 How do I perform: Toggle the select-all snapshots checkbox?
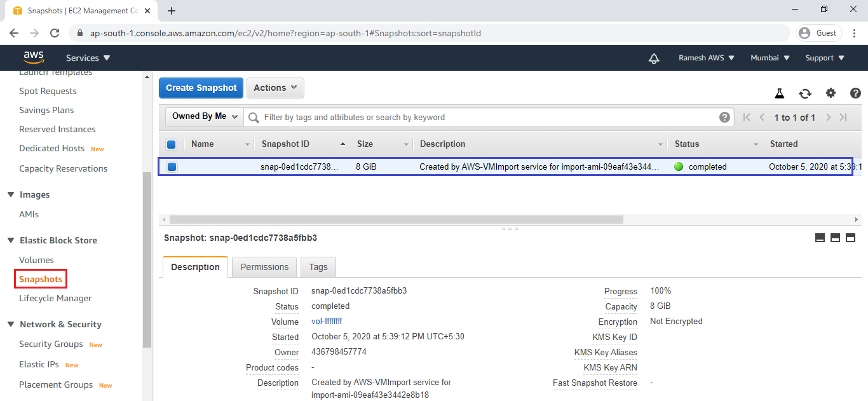click(171, 144)
